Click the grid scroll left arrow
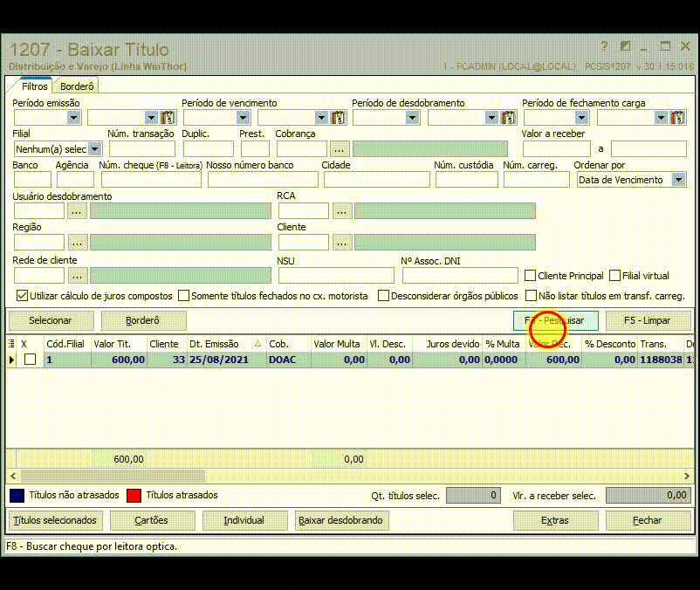The height and width of the screenshot is (590, 700). pos(13,477)
